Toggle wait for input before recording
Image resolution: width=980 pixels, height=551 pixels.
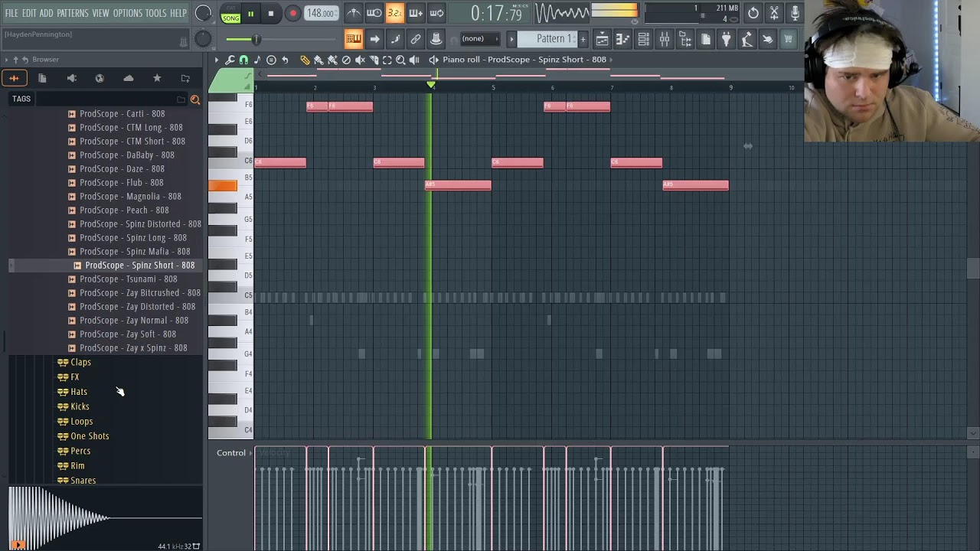tap(374, 13)
